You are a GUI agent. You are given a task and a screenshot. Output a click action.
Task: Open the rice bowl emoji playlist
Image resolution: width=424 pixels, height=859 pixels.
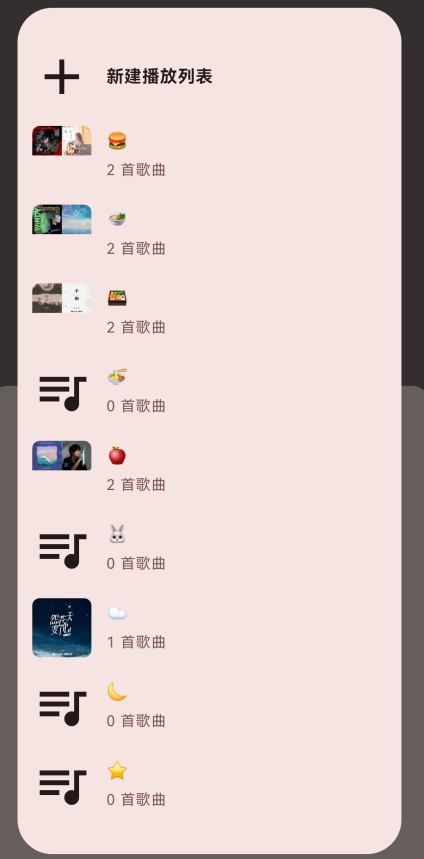pyautogui.click(x=209, y=234)
